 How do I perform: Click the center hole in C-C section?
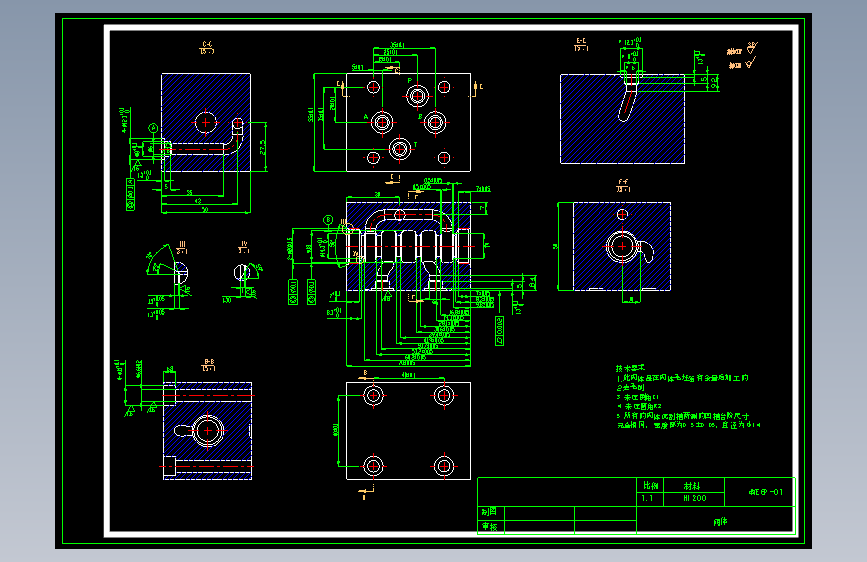coord(206,122)
